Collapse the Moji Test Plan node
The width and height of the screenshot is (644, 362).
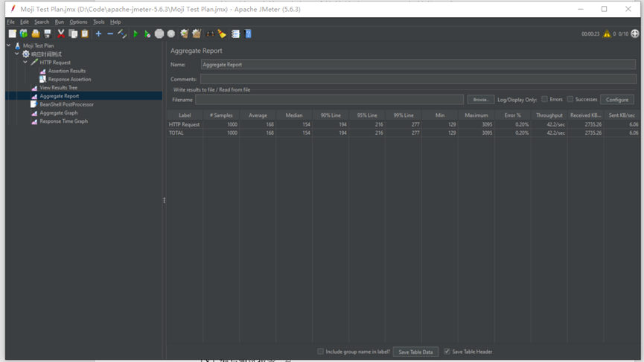pos(9,45)
